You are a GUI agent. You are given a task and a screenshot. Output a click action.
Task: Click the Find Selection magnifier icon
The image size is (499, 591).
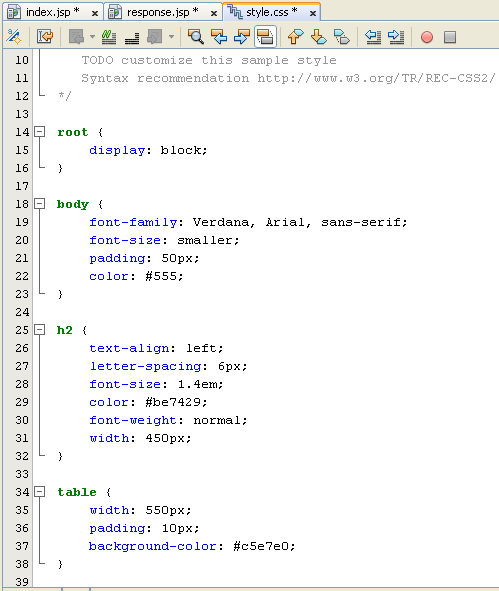click(x=196, y=37)
